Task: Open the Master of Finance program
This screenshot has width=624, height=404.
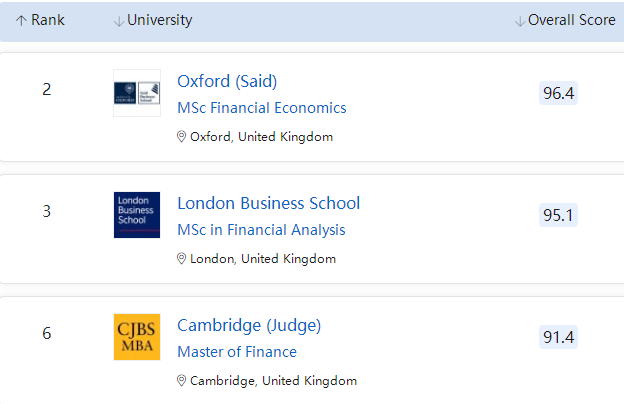Action: click(x=237, y=352)
